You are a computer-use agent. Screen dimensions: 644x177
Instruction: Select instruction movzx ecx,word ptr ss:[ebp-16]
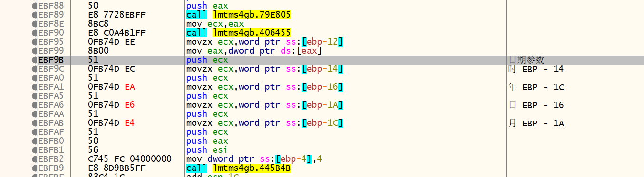265,87
